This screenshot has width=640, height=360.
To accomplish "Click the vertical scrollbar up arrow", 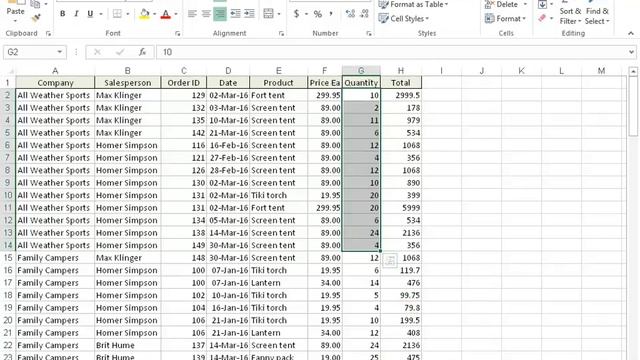I will [633, 71].
